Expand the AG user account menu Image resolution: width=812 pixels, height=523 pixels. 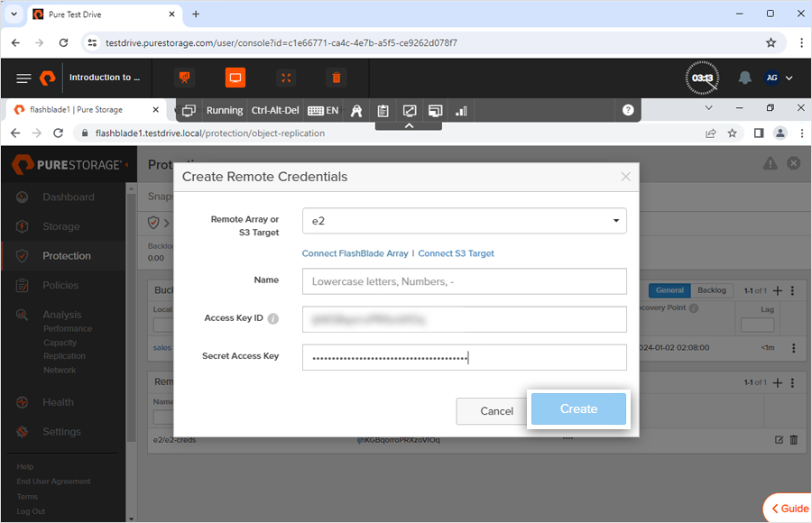click(779, 78)
